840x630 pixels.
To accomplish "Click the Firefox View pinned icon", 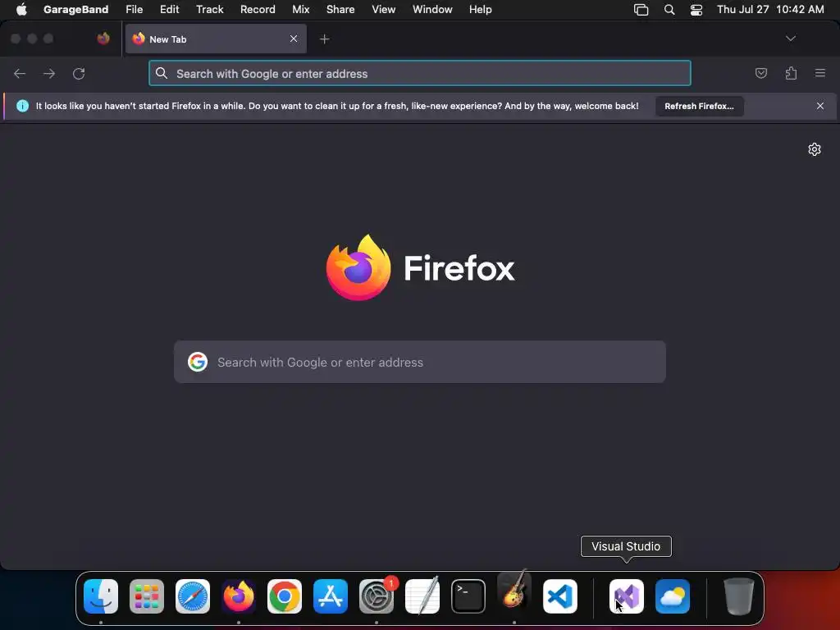I will coord(103,39).
